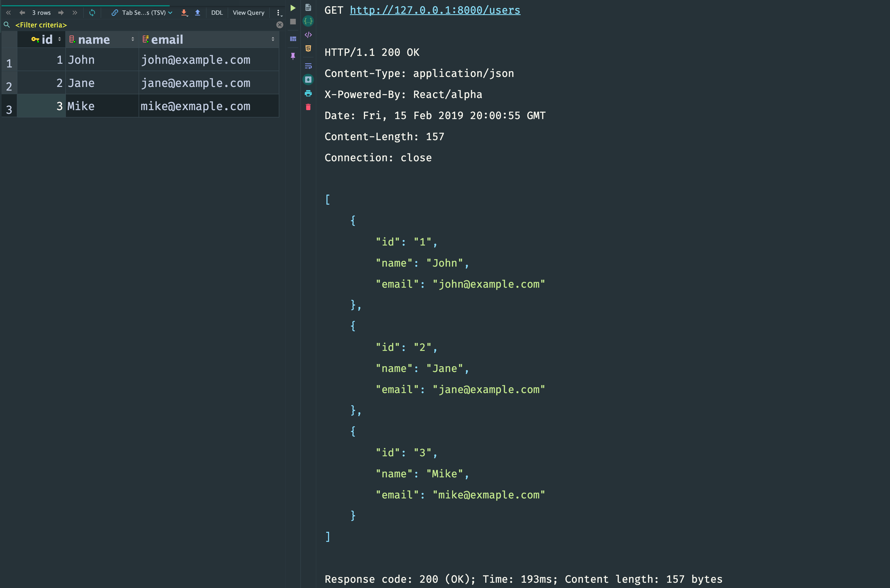Click the Connection: close line
Screen dimensions: 890x588
pyautogui.click(x=378, y=158)
